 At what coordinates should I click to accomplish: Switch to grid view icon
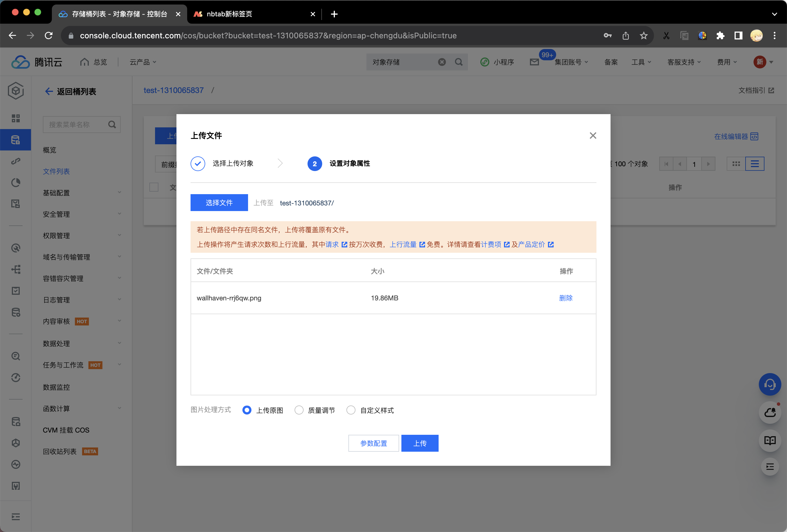point(736,164)
